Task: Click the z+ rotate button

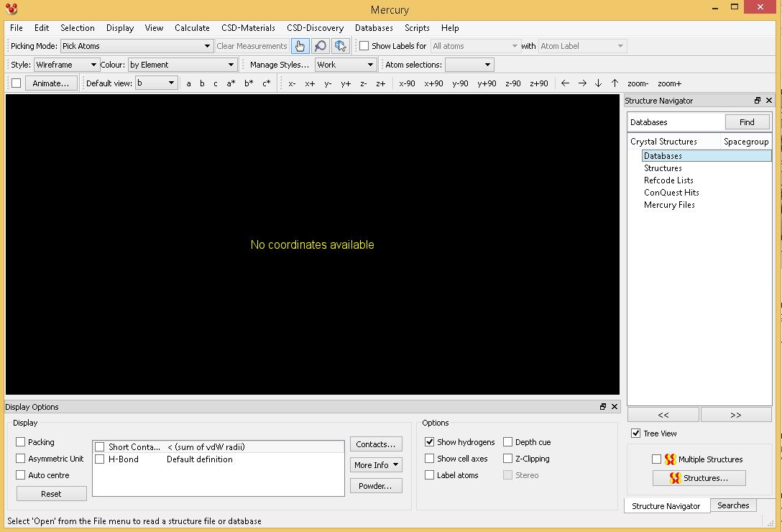Action: (380, 83)
